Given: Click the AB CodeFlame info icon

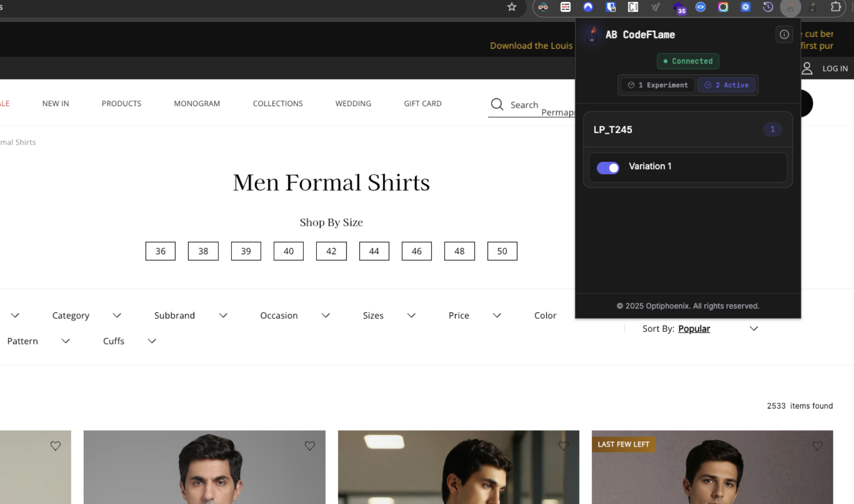Looking at the screenshot, I should (784, 35).
